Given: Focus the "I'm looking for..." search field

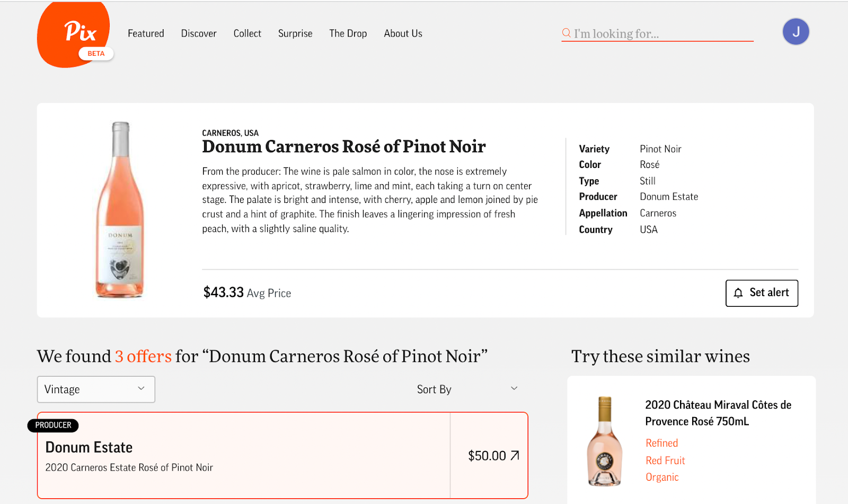Looking at the screenshot, I should [662, 34].
